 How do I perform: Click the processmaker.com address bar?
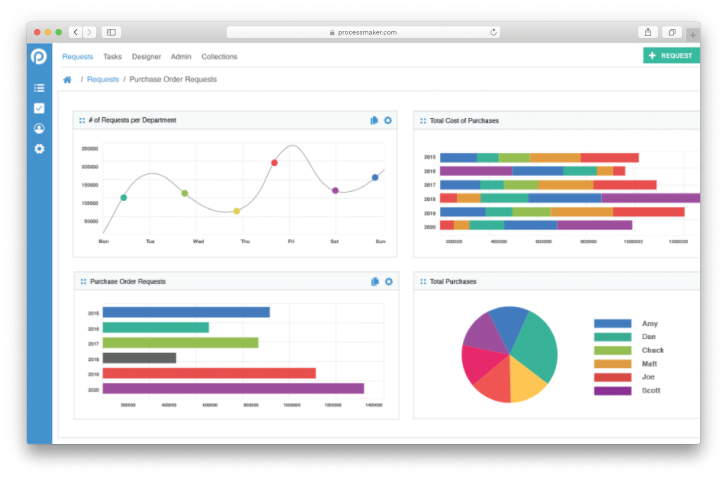[x=363, y=32]
